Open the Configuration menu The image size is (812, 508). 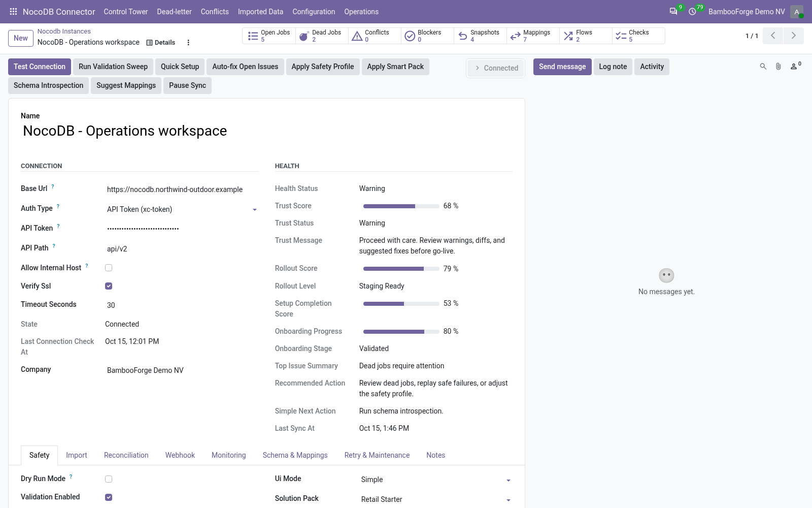coord(314,11)
